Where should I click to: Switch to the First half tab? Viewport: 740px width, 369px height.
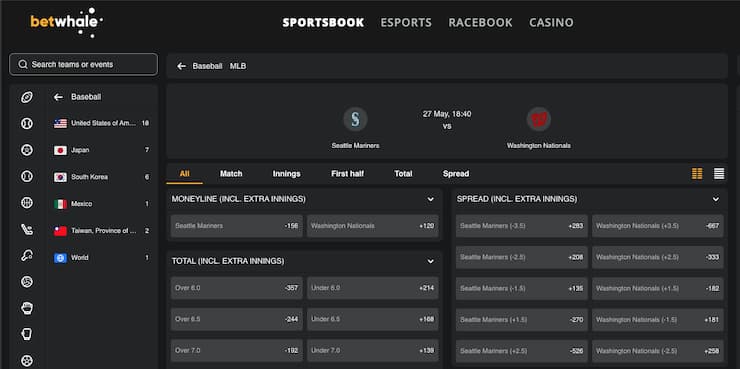[347, 174]
